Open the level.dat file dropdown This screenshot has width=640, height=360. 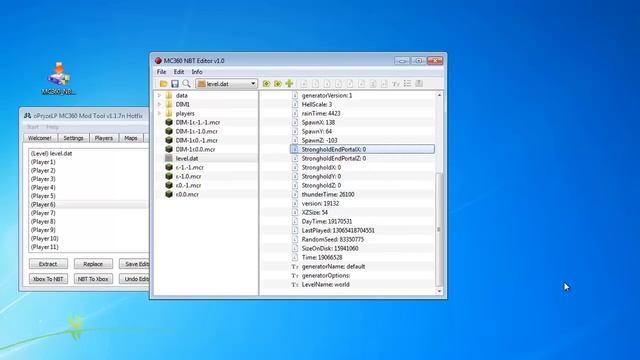pyautogui.click(x=227, y=84)
